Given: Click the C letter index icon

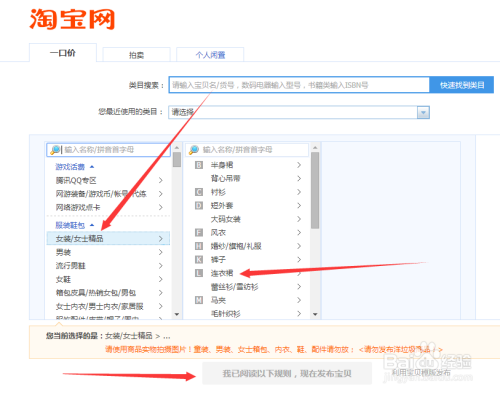Looking at the screenshot, I should pos(199,192).
